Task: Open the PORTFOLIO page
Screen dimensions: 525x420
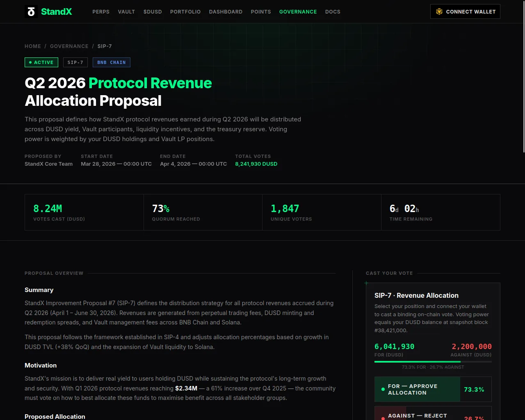Action: coord(185,12)
